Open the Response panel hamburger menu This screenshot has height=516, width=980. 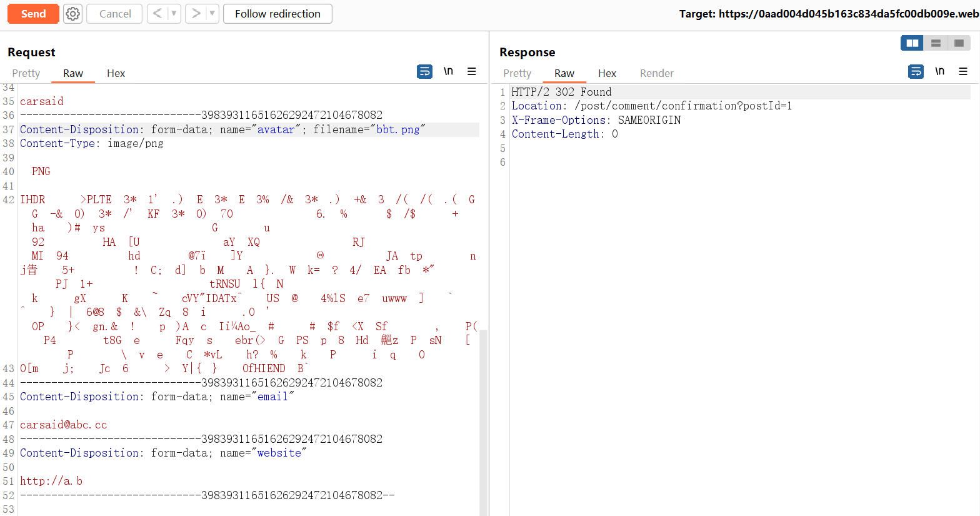963,72
